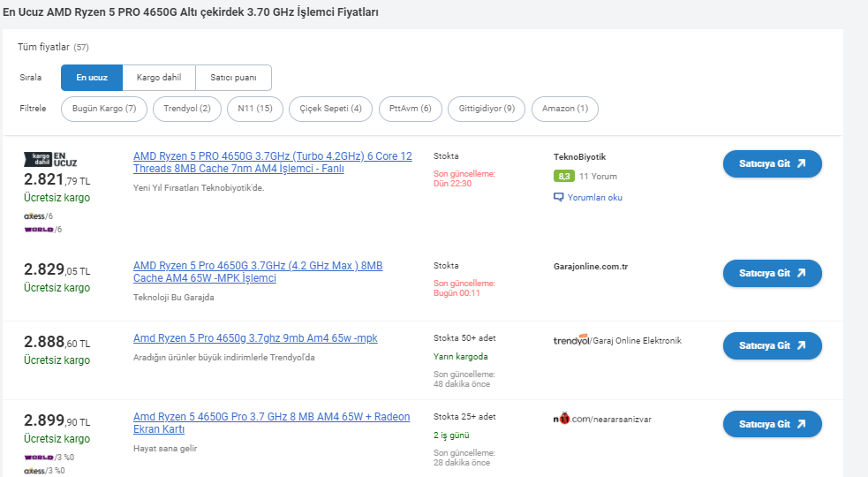The width and height of the screenshot is (868, 477).
Task: Click the axess/6 installment logo in first offer
Action: pyautogui.click(x=38, y=216)
